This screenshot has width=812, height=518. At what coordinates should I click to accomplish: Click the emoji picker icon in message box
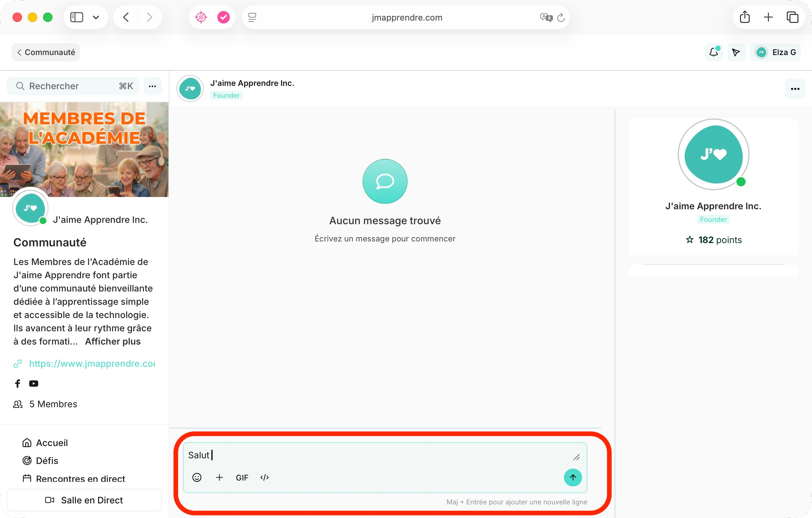pyautogui.click(x=197, y=477)
